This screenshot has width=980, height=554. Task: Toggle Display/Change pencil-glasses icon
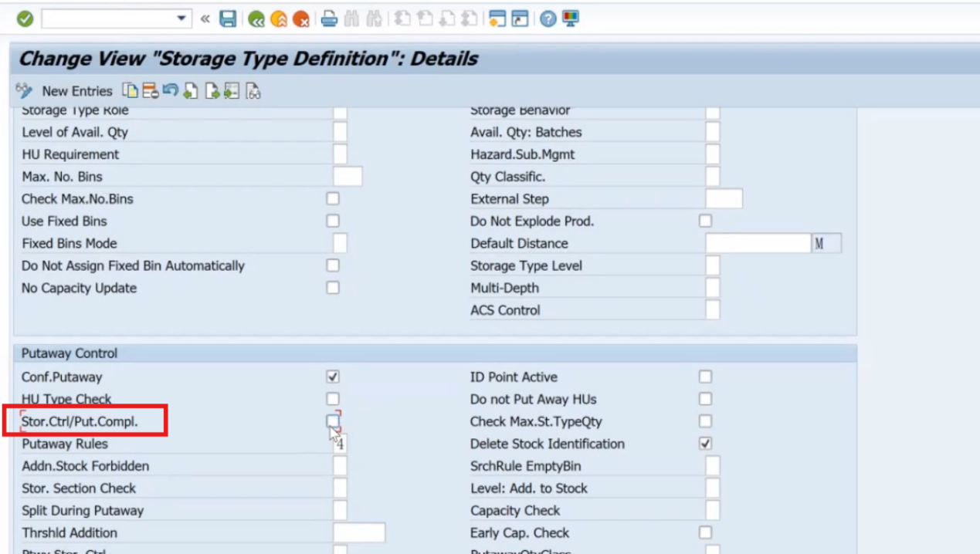click(24, 90)
